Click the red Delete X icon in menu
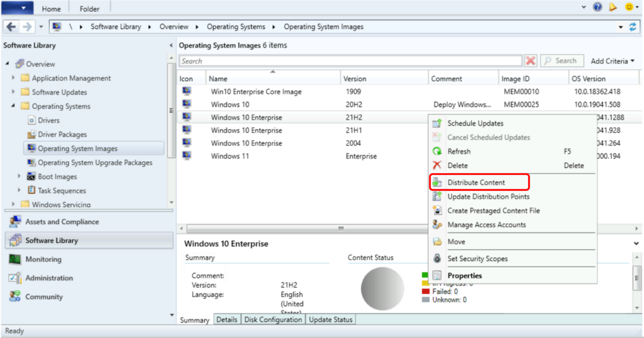 (x=437, y=166)
